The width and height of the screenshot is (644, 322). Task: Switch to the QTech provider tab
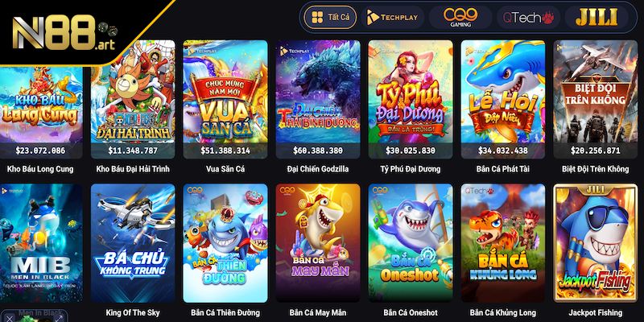[529, 17]
